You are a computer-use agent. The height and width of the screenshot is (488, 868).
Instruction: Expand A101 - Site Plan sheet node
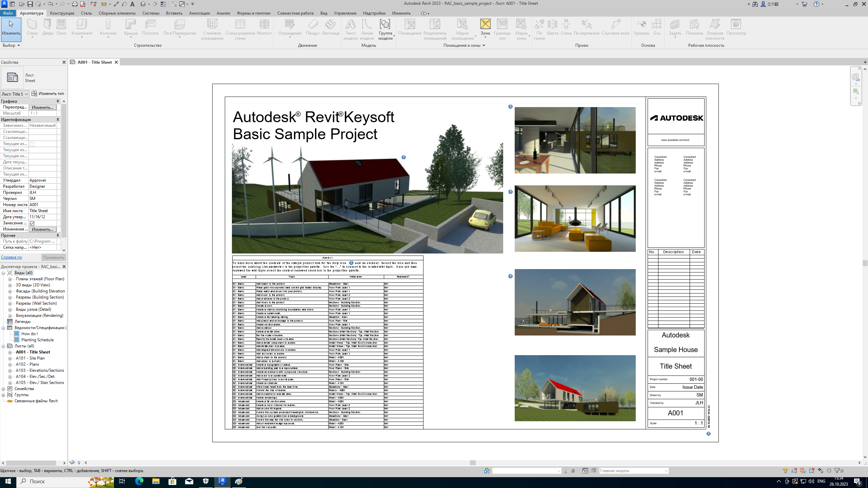click(10, 359)
